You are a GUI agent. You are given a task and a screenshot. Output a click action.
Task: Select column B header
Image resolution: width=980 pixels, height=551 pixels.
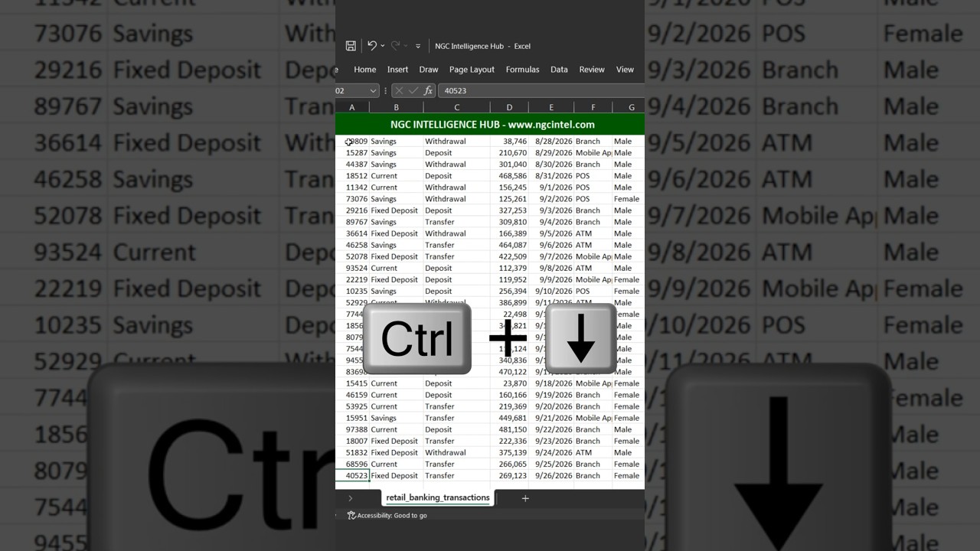coord(397,108)
